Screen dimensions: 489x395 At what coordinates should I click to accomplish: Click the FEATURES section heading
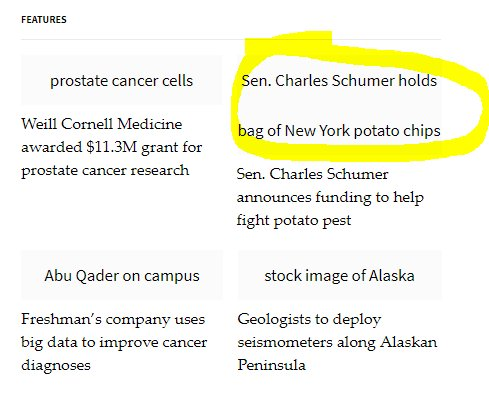click(x=44, y=20)
